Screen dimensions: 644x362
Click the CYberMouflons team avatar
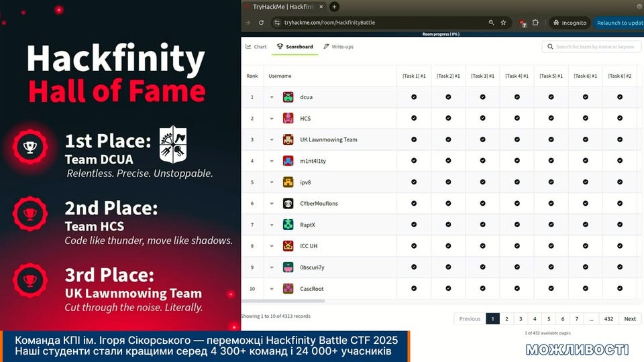288,204
